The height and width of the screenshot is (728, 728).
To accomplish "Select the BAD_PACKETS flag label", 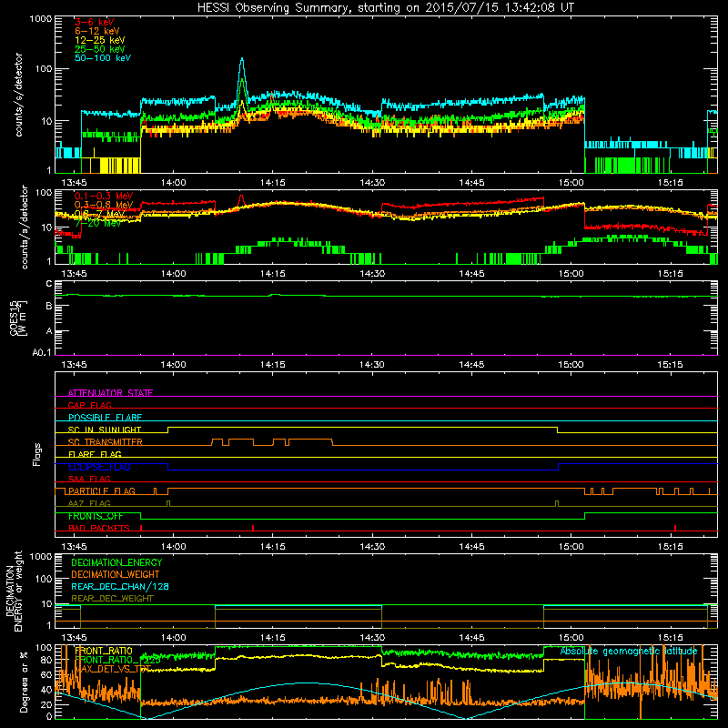I will tap(99, 528).
